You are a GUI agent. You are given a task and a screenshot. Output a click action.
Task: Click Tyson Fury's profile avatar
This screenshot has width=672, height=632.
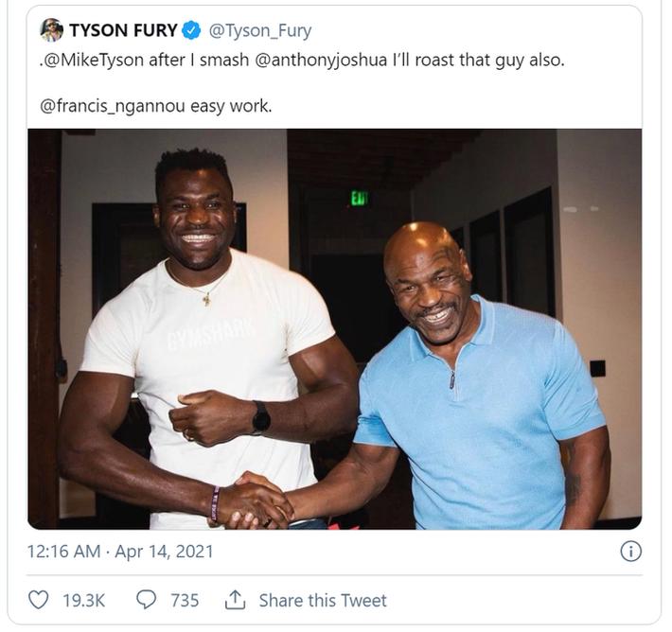(52, 30)
